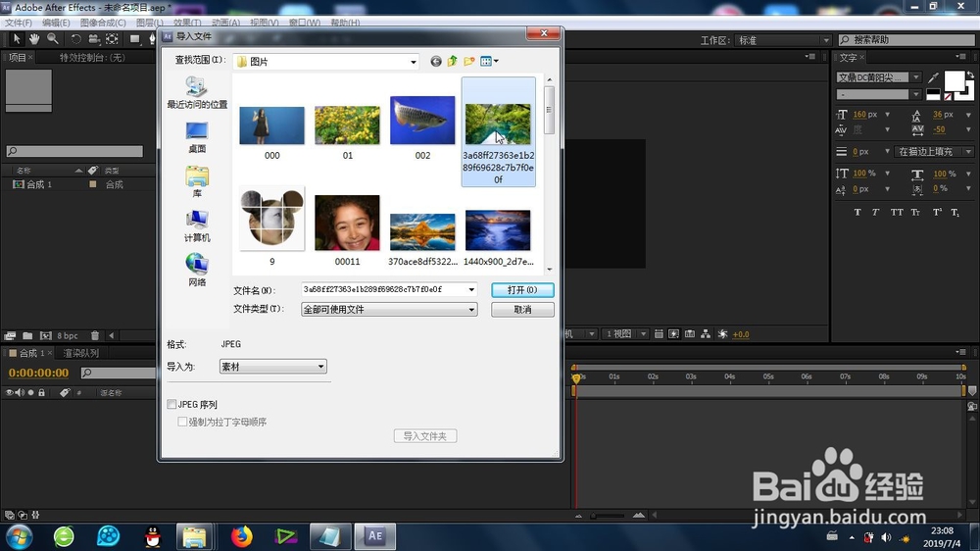The height and width of the screenshot is (551, 980).
Task: Go to Desktop (桌面) location
Action: click(197, 137)
